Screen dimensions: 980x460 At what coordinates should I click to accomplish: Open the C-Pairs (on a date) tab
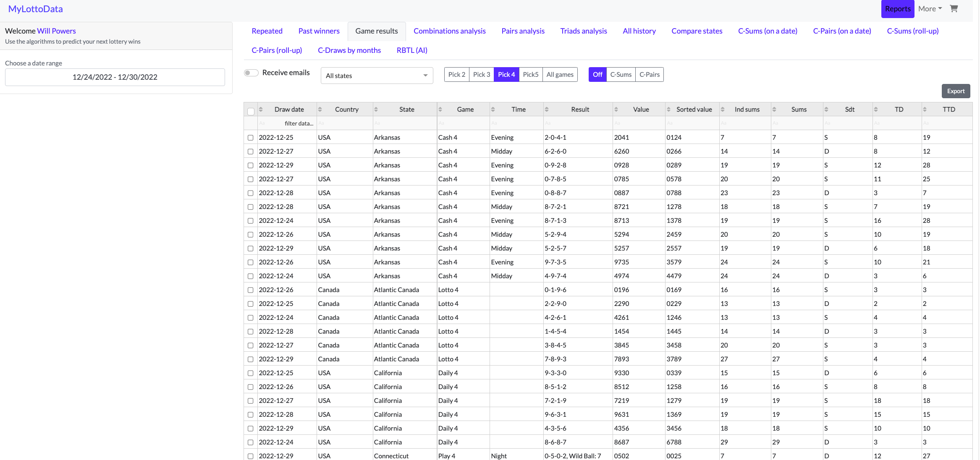tap(842, 31)
